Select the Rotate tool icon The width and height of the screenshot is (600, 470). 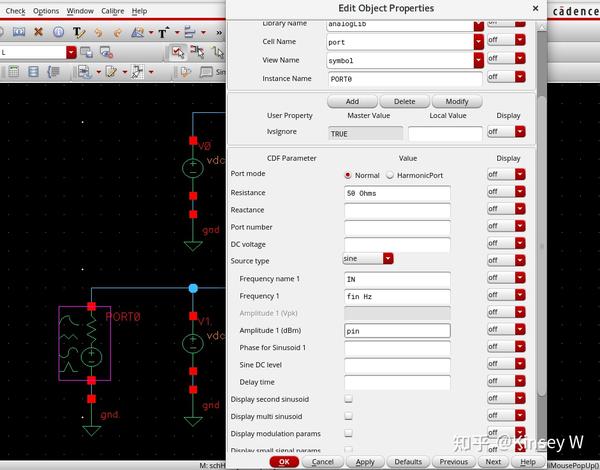pyautogui.click(x=137, y=33)
